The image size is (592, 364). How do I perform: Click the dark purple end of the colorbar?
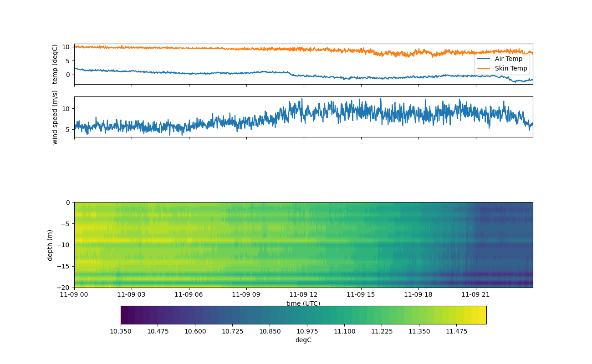pyautogui.click(x=125, y=315)
